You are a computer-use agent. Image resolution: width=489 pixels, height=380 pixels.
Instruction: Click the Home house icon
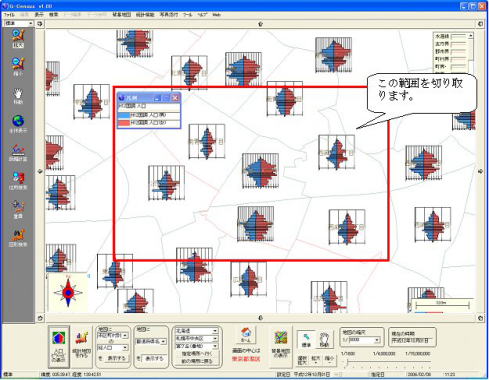[x=246, y=335]
